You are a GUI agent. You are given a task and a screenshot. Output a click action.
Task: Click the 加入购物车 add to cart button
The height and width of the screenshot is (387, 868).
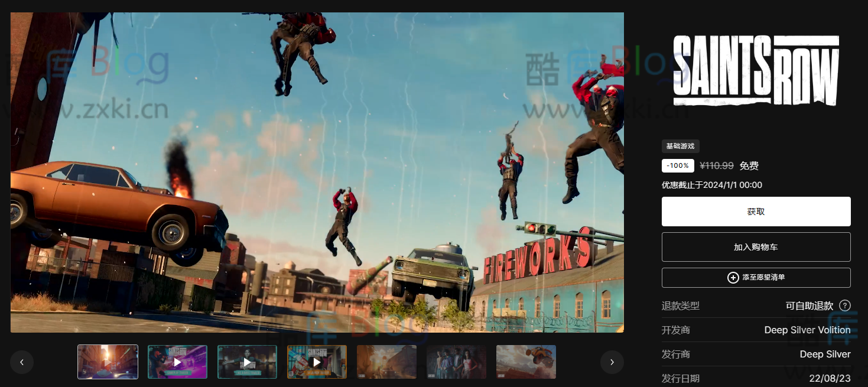[x=756, y=247]
